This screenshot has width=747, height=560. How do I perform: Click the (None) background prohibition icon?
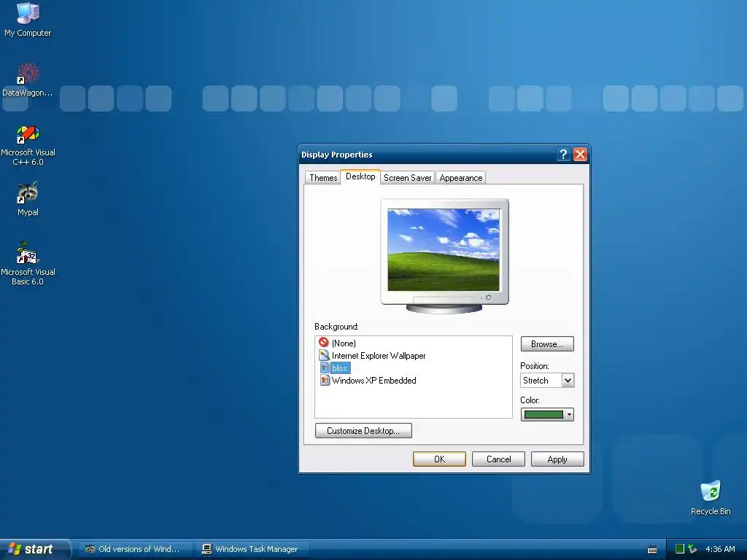pyautogui.click(x=324, y=343)
